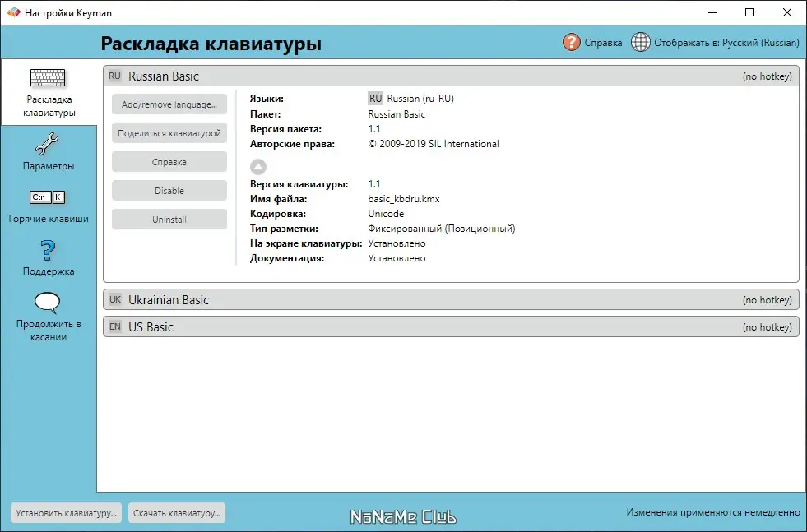This screenshot has width=807, height=532.
Task: Maximize the Keyman settings window
Action: tap(749, 12)
